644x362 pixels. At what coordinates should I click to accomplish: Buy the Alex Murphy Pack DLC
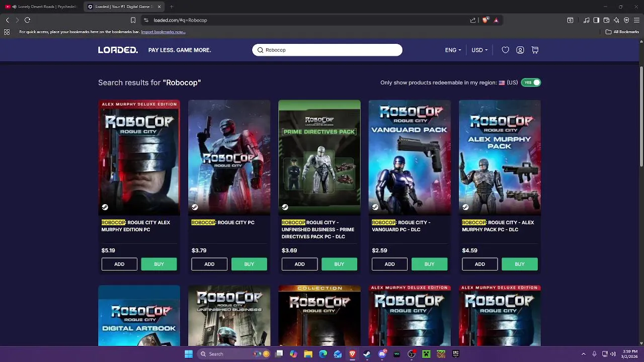point(520,264)
